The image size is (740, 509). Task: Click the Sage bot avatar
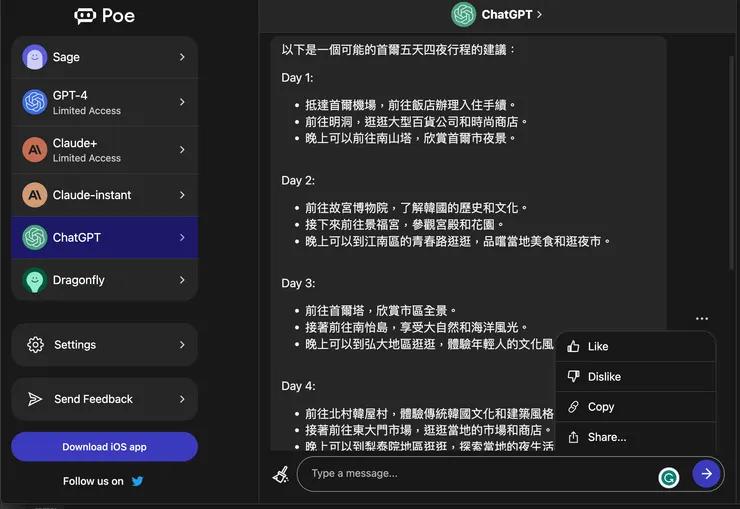(x=34, y=57)
